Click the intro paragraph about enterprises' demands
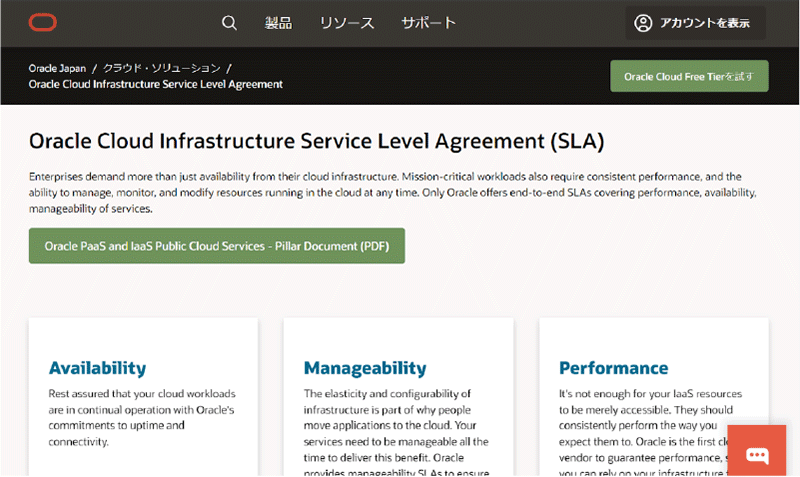Viewport: 800px width, 477px height. point(399,192)
